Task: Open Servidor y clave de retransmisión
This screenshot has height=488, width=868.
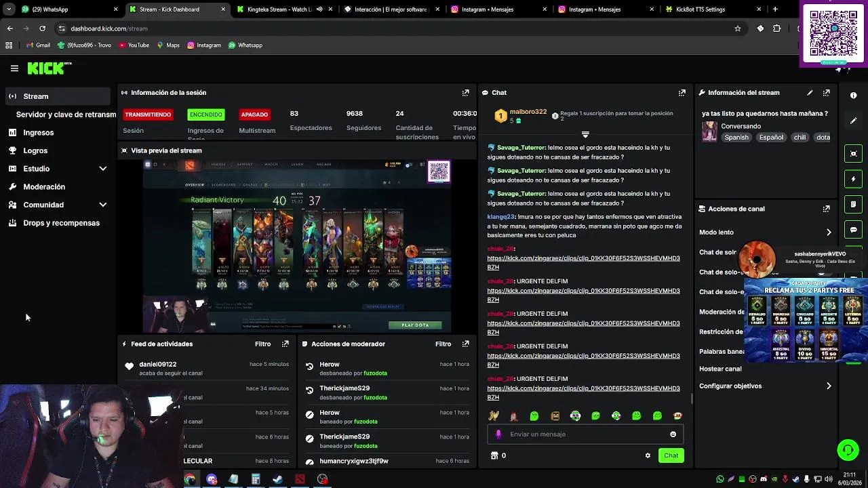Action: pyautogui.click(x=66, y=115)
